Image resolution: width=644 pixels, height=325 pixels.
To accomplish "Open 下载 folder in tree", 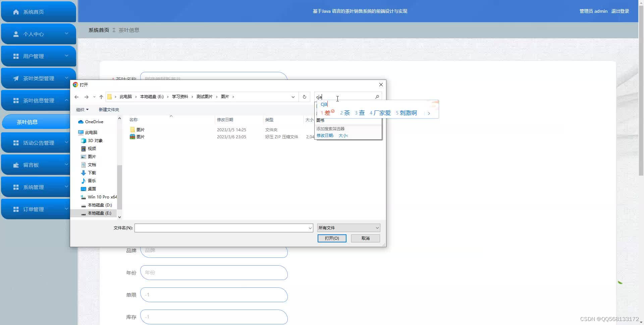I will 89,173.
